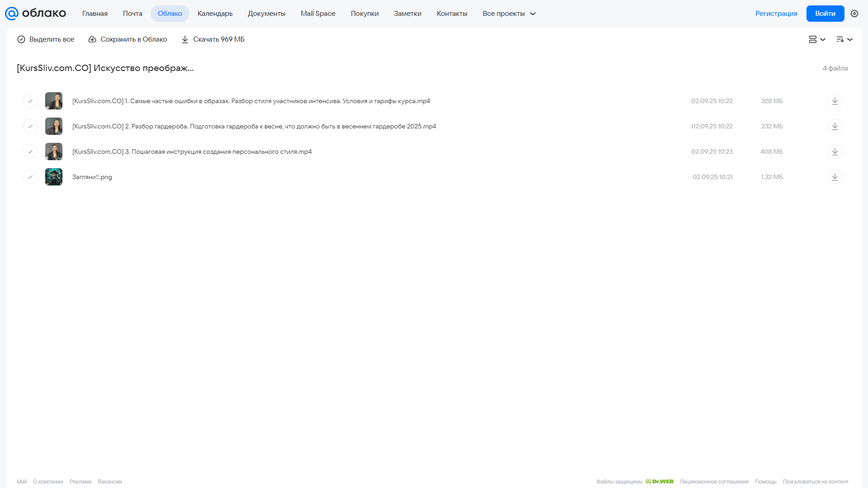Download the first mp4 file via arrow icon

(835, 101)
